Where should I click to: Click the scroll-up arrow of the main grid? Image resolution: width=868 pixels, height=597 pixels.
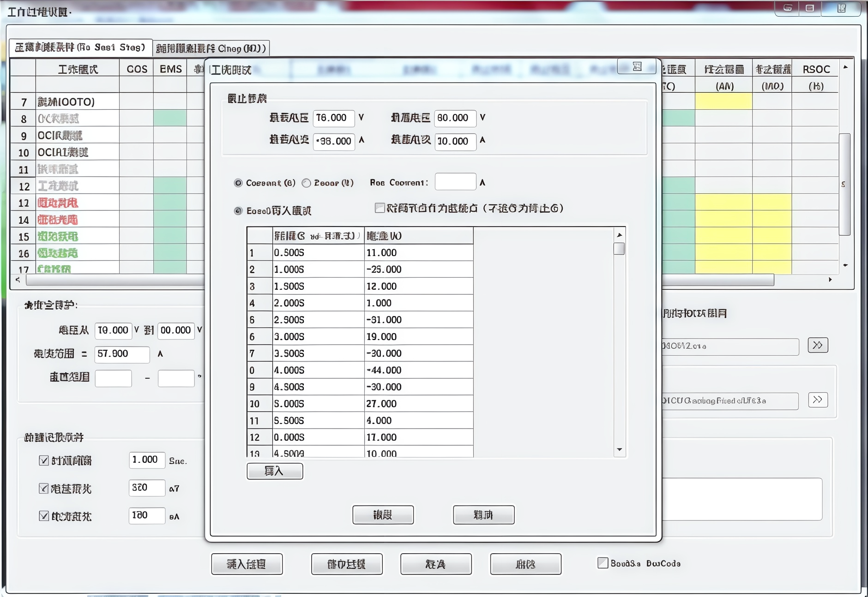tap(846, 68)
